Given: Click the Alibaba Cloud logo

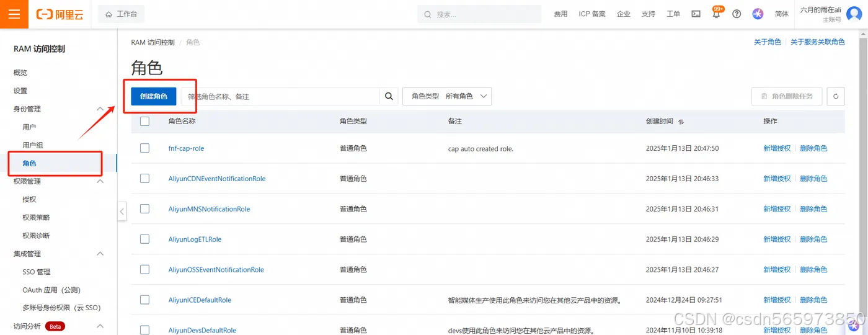Looking at the screenshot, I should click(x=60, y=14).
